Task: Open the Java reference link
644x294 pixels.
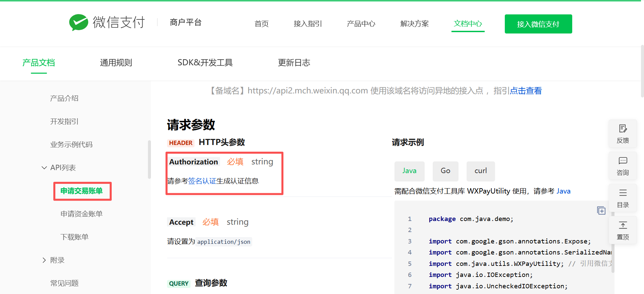Action: point(563,191)
